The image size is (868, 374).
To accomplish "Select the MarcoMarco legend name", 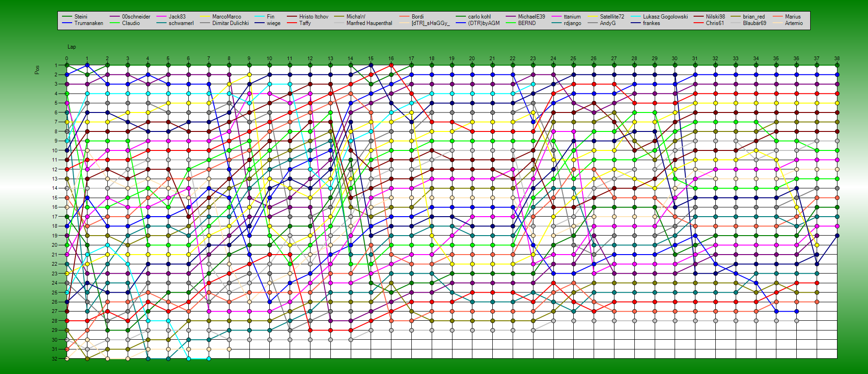I will pyautogui.click(x=227, y=17).
